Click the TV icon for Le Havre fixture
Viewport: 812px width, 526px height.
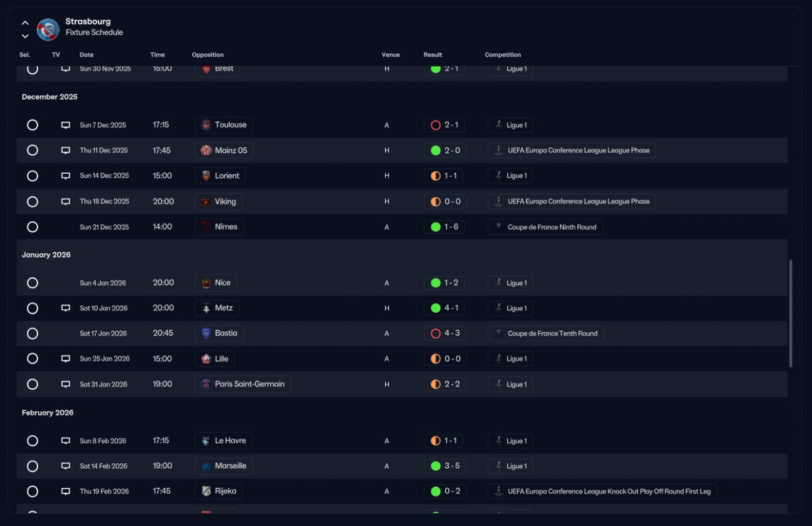click(65, 441)
